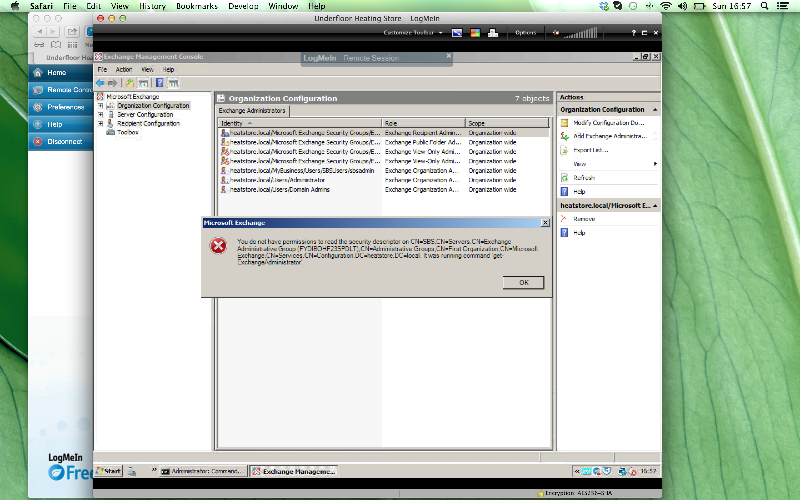Select Recipient Configuration in the tree
Screen dimensions: 800x500
pos(148,123)
